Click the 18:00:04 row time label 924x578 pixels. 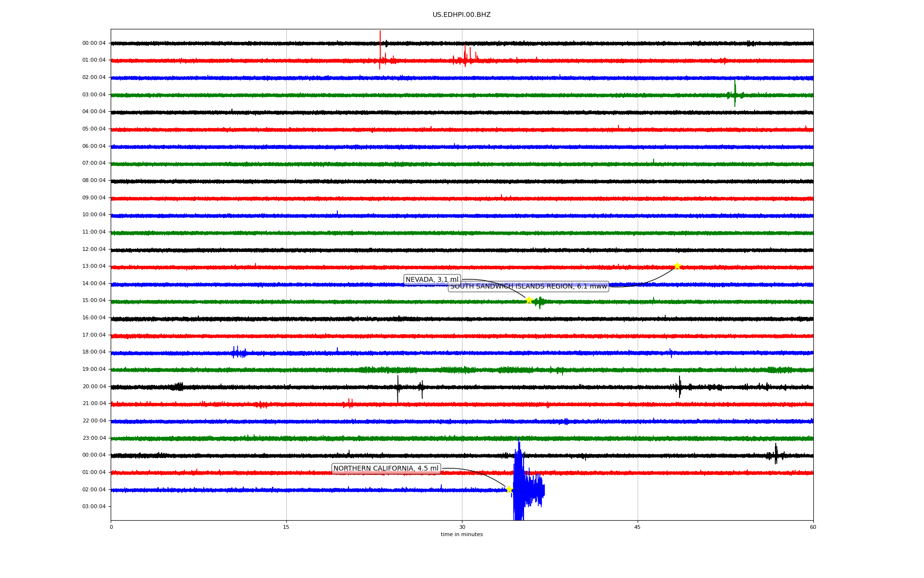pyautogui.click(x=94, y=352)
